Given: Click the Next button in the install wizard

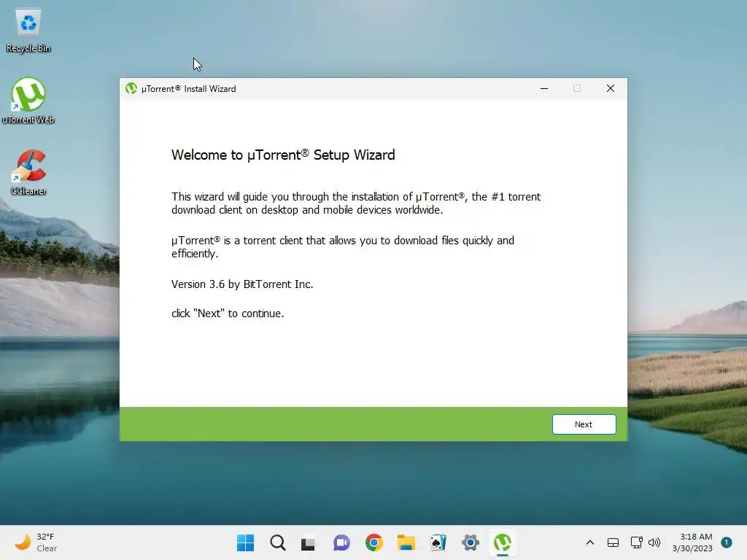Looking at the screenshot, I should (584, 424).
